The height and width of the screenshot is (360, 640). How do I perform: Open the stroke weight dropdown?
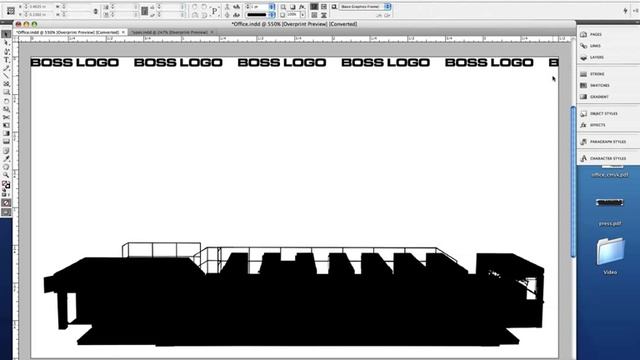click(271, 7)
